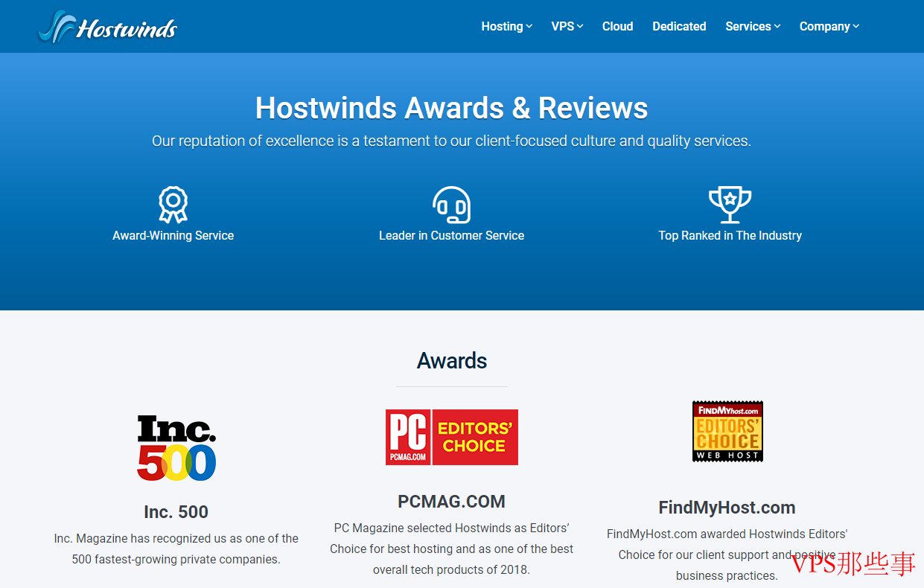Click the headset customer service icon
924x588 pixels.
(x=451, y=205)
